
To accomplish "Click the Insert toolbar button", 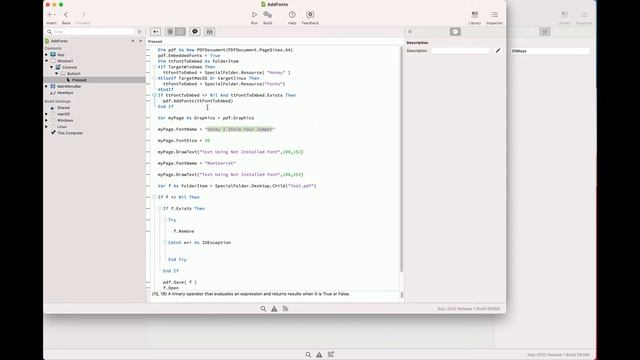I will tap(51, 17).
